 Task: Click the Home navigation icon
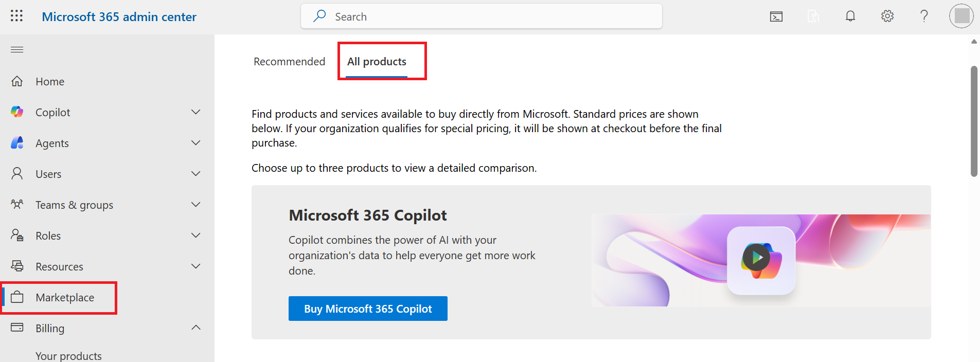click(x=17, y=81)
